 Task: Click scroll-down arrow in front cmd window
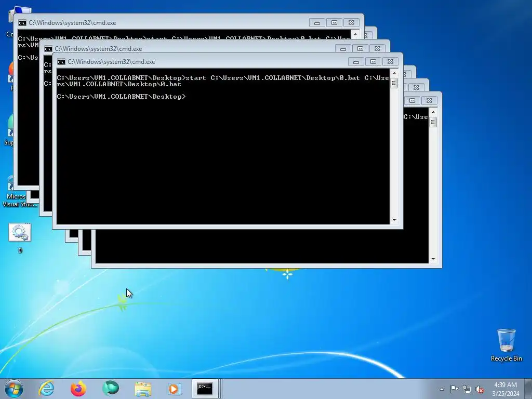tap(394, 220)
